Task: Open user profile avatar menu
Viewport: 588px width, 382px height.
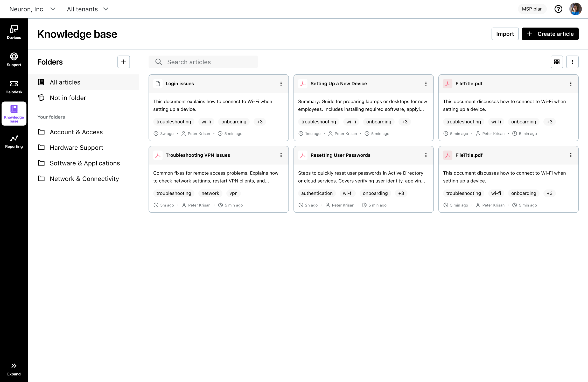Action: point(575,9)
